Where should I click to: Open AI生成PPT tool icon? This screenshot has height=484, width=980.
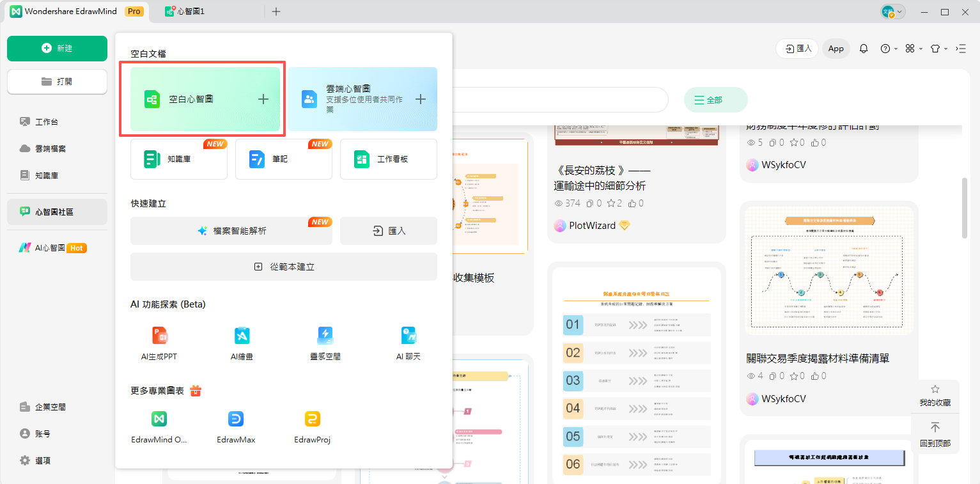[x=159, y=336]
